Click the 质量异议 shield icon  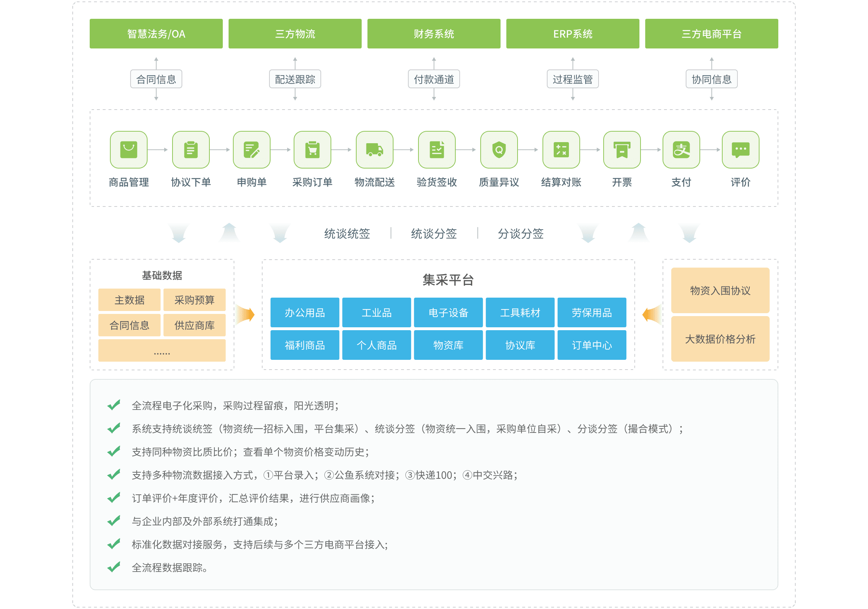(x=499, y=150)
